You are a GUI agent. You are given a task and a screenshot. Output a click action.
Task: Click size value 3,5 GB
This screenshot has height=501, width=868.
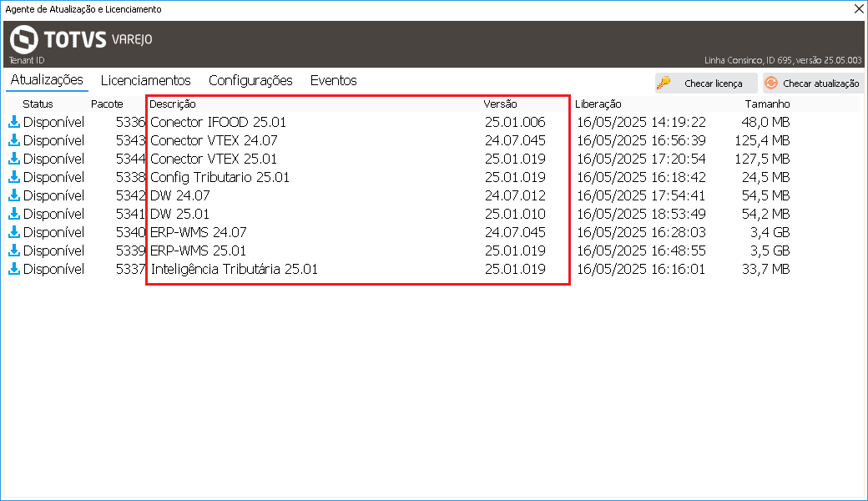click(770, 250)
